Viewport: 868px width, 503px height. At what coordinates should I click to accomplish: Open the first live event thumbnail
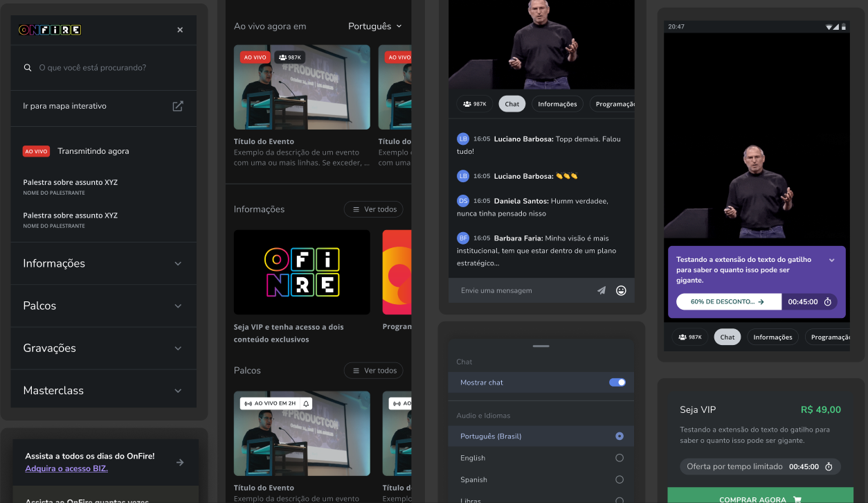click(302, 87)
